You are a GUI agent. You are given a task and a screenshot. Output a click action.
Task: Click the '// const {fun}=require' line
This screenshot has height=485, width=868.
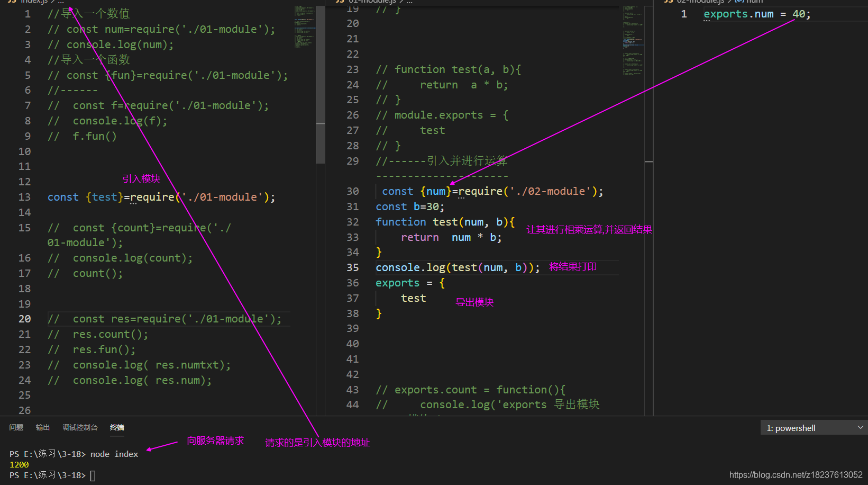click(x=168, y=75)
